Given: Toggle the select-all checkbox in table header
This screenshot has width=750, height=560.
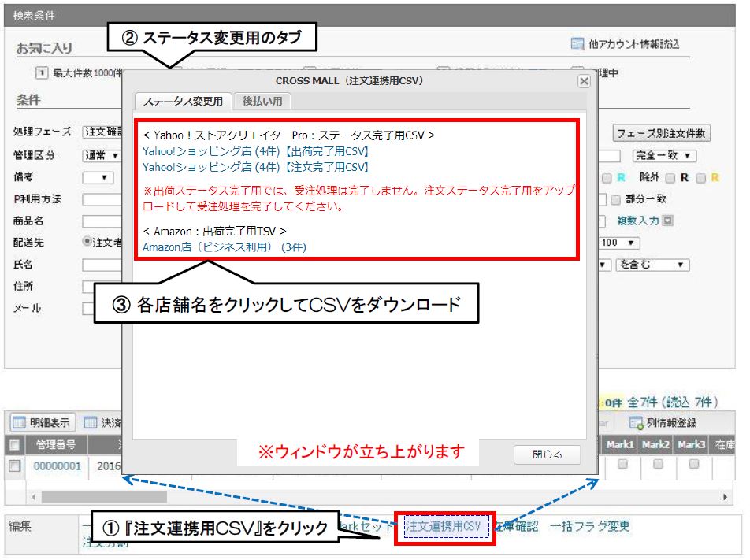Looking at the screenshot, I should (15, 445).
